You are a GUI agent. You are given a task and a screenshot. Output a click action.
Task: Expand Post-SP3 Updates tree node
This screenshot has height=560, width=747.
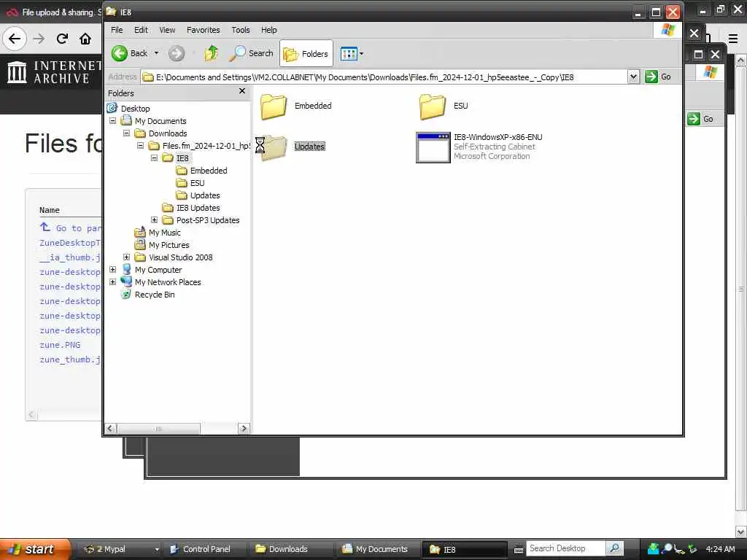(155, 220)
